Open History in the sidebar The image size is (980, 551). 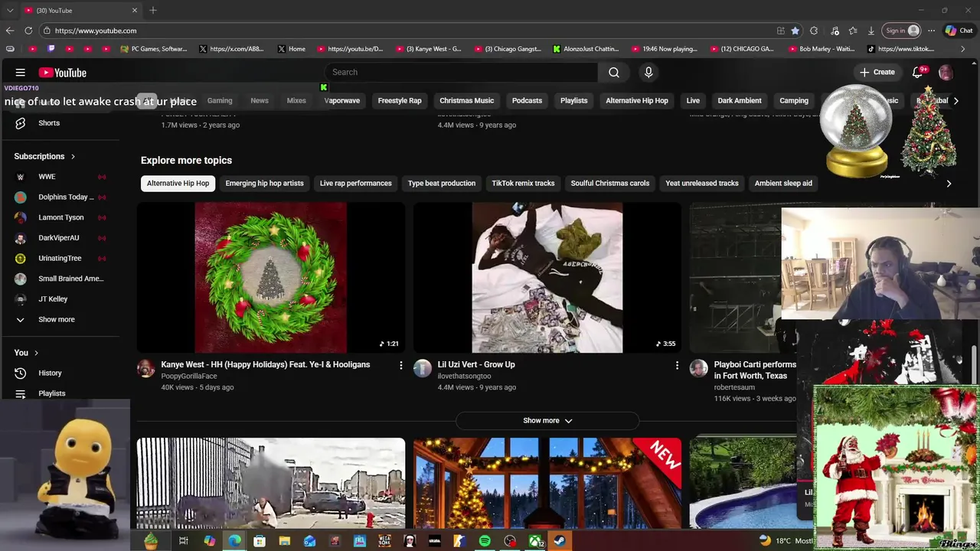point(50,373)
